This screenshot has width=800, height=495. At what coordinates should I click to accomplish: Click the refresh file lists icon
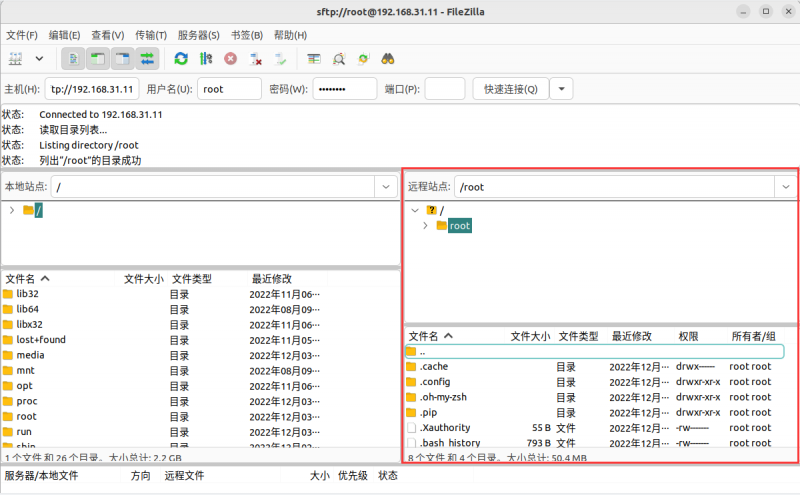point(181,59)
